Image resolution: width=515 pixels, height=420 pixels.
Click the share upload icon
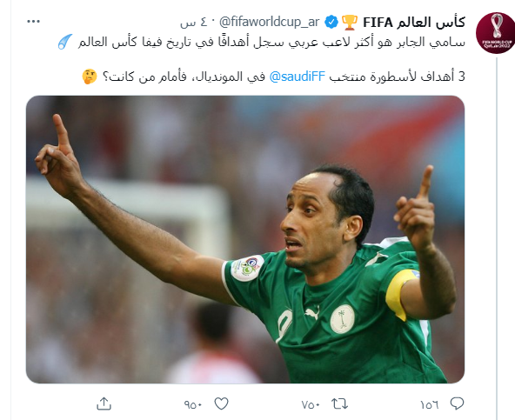click(104, 403)
